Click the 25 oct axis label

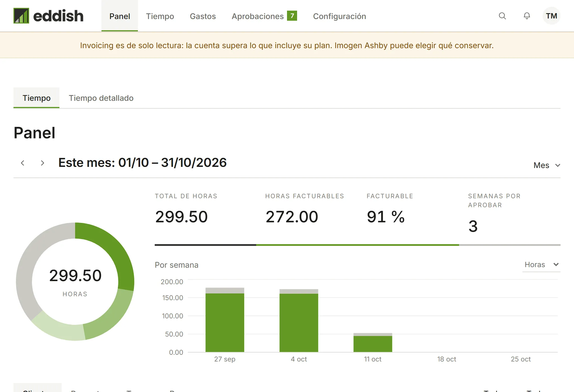(521, 359)
